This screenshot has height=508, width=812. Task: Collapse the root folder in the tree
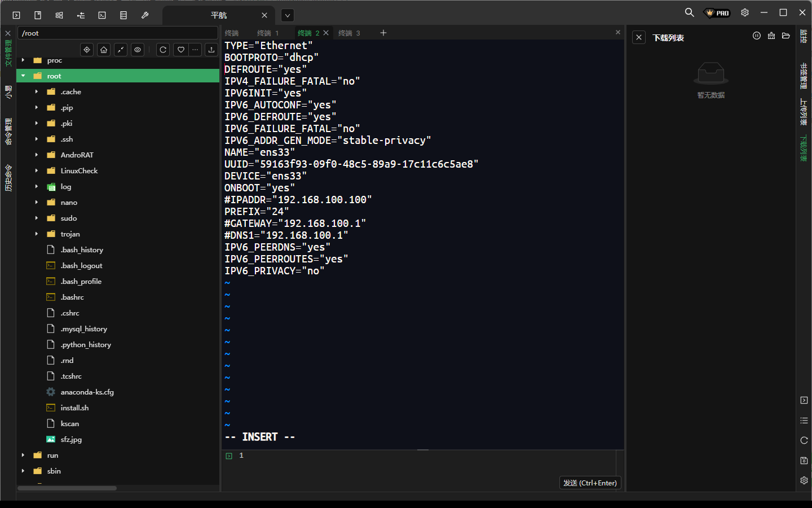(x=23, y=76)
